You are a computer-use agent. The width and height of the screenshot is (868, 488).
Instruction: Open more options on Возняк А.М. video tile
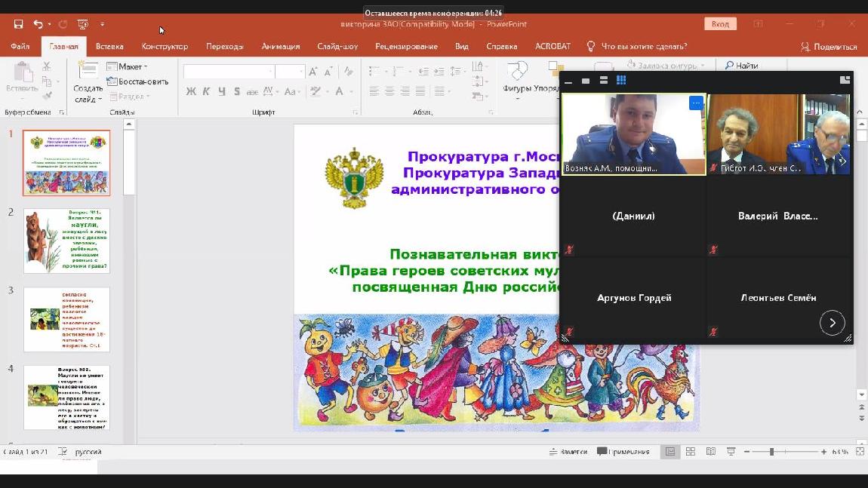pyautogui.click(x=696, y=103)
